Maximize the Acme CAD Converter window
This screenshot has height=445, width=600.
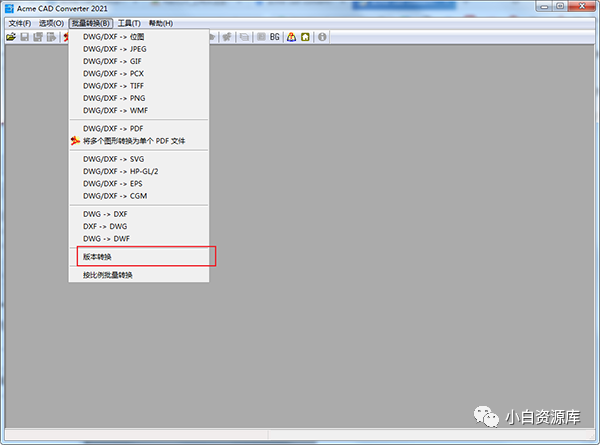tap(560, 7)
